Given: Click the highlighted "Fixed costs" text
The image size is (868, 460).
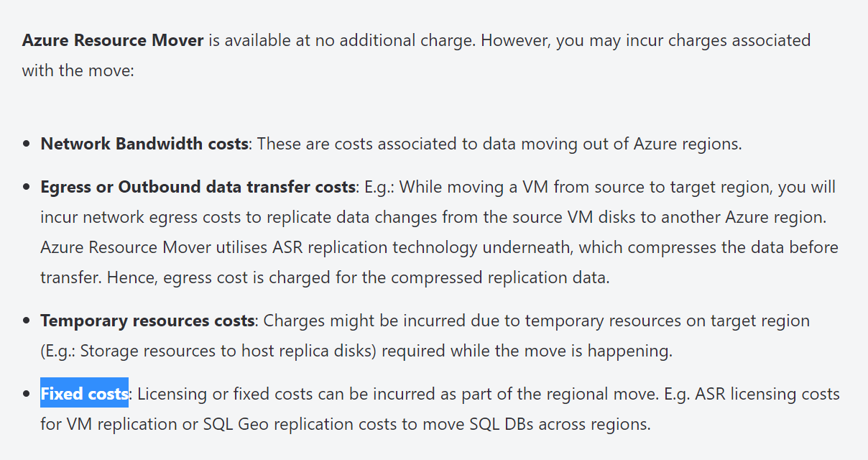Looking at the screenshot, I should (x=84, y=394).
